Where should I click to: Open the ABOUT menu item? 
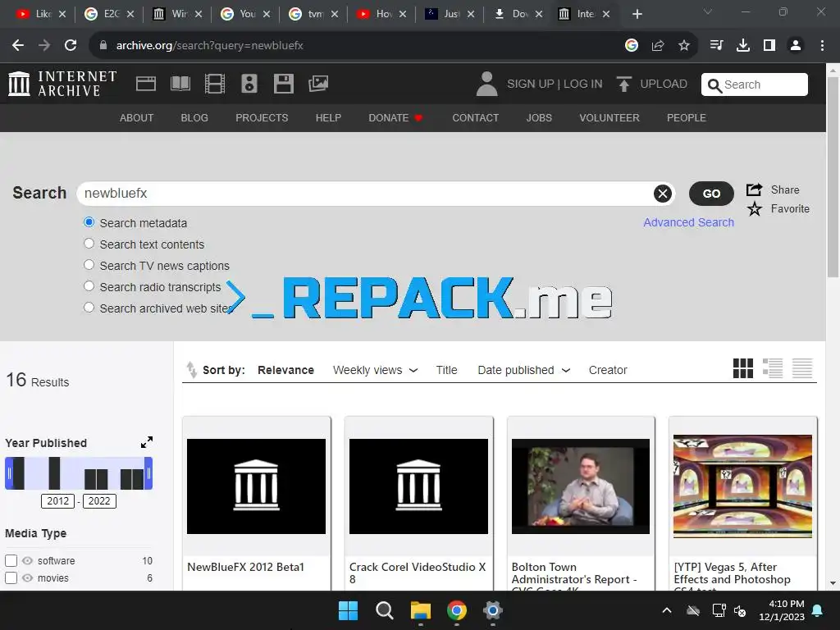137,118
